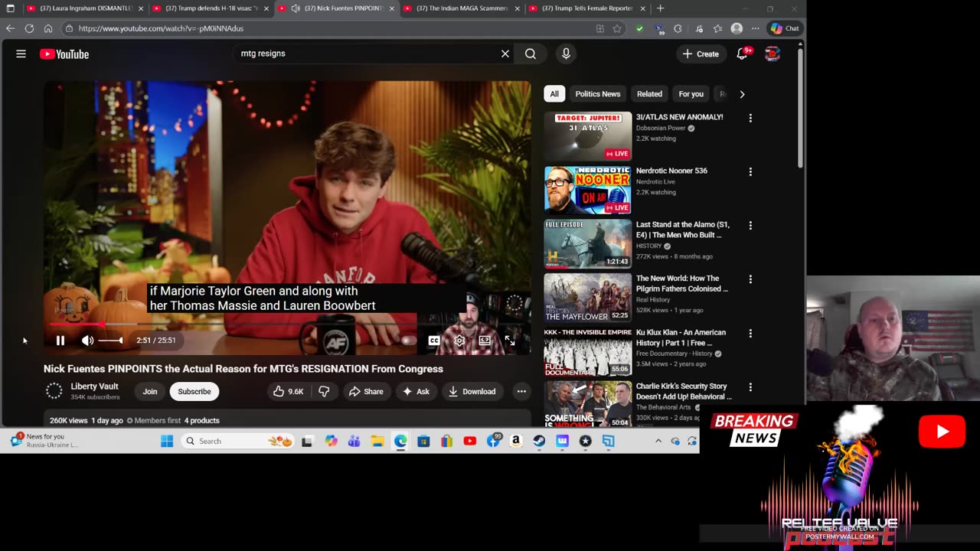The image size is (980, 551).
Task: Like the video with 9.6K
Action: click(289, 392)
